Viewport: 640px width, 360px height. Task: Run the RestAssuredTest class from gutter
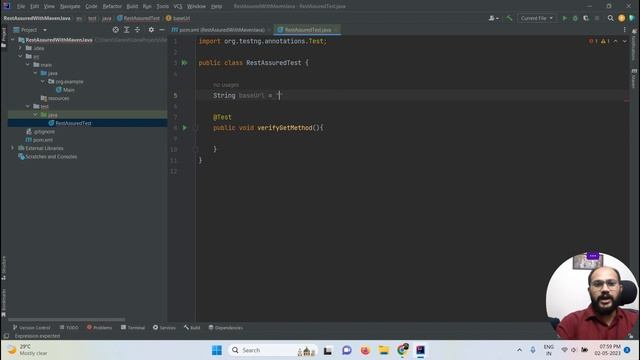[x=184, y=63]
